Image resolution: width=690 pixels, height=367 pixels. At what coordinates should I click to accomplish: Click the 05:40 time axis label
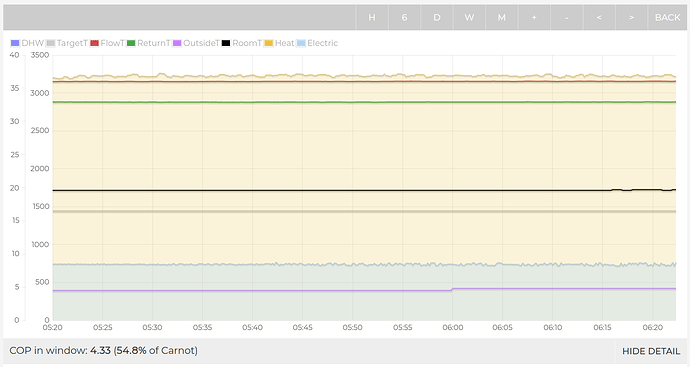(x=253, y=327)
